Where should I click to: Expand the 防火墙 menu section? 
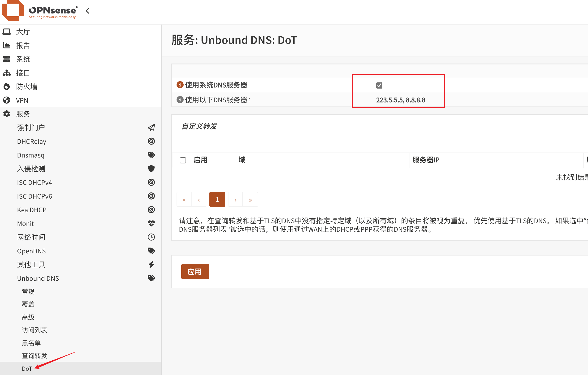[26, 86]
